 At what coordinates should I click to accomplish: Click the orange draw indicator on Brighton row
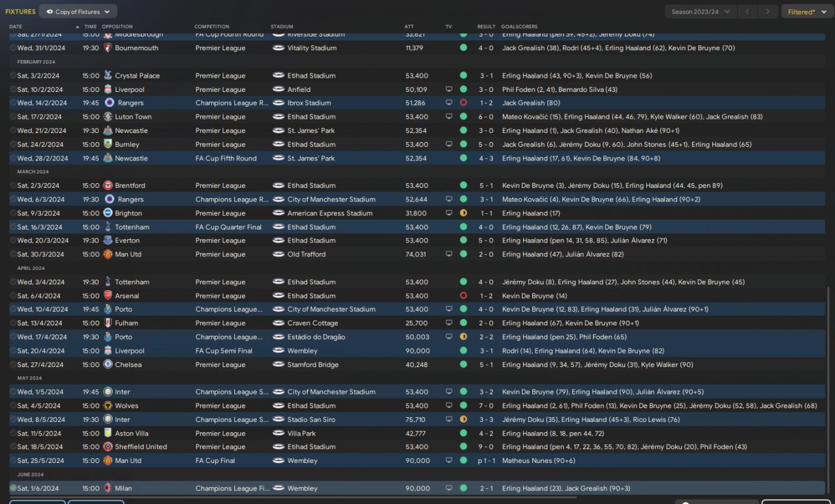(x=463, y=213)
